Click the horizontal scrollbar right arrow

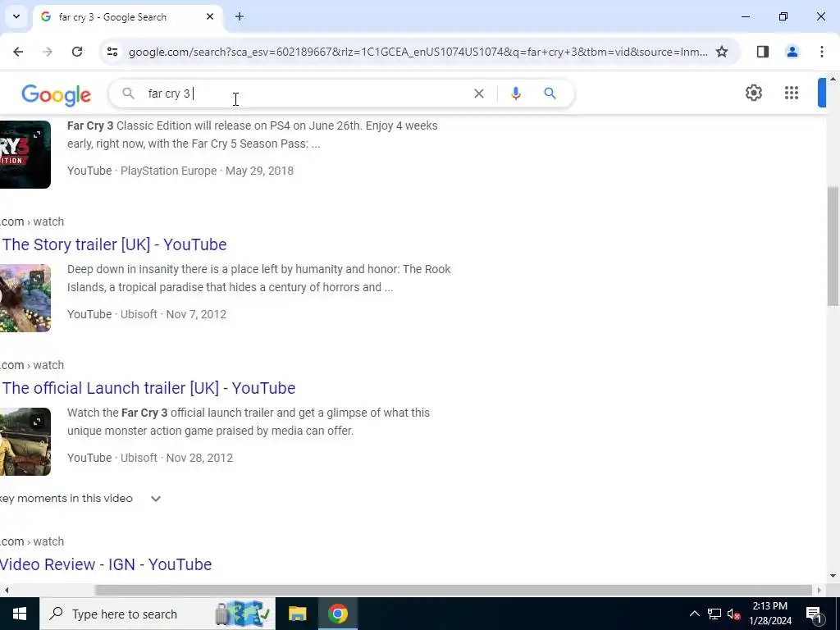[819, 591]
